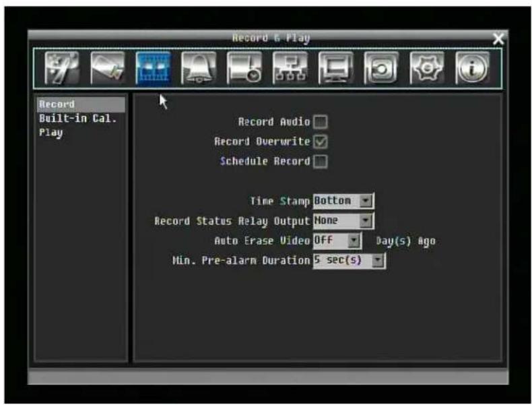Expand Min. Pre-alarm Duration dropdown
The height and width of the screenshot is (405, 532).
[349, 260]
